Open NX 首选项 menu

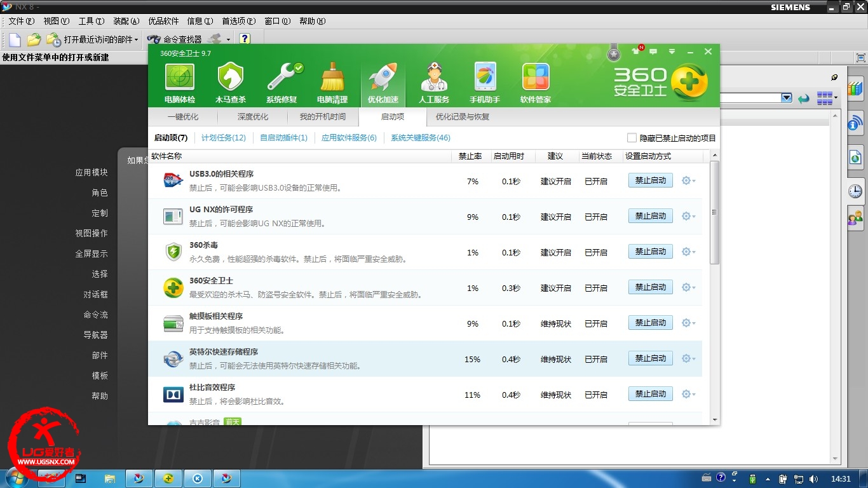click(x=239, y=21)
